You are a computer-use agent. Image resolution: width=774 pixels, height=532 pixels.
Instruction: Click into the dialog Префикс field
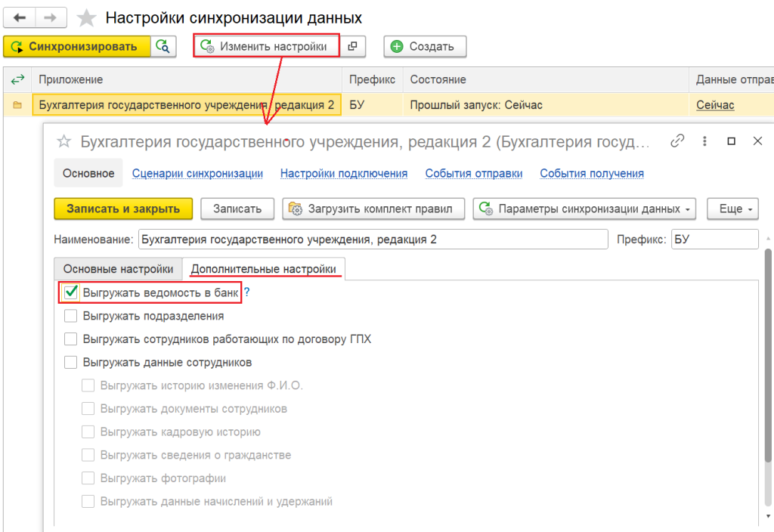pos(715,240)
